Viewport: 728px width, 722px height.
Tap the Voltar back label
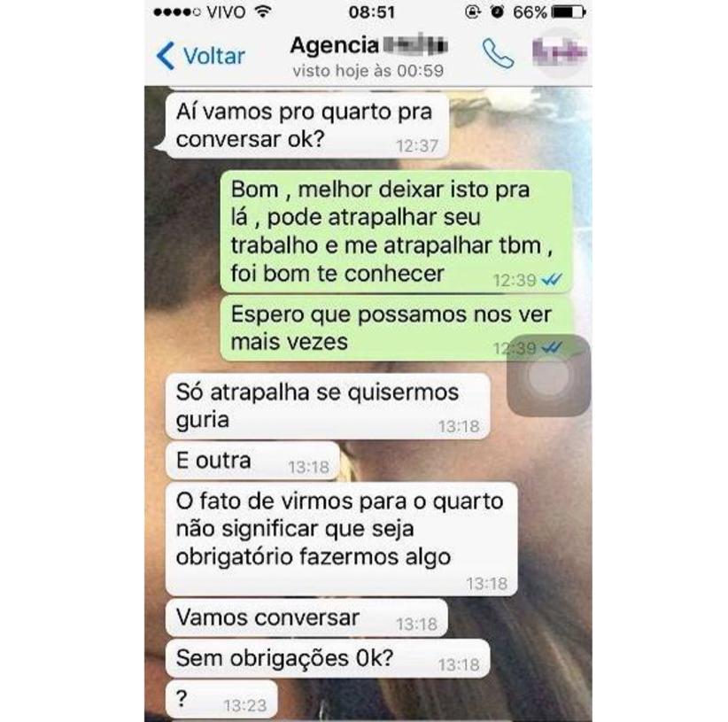[214, 56]
